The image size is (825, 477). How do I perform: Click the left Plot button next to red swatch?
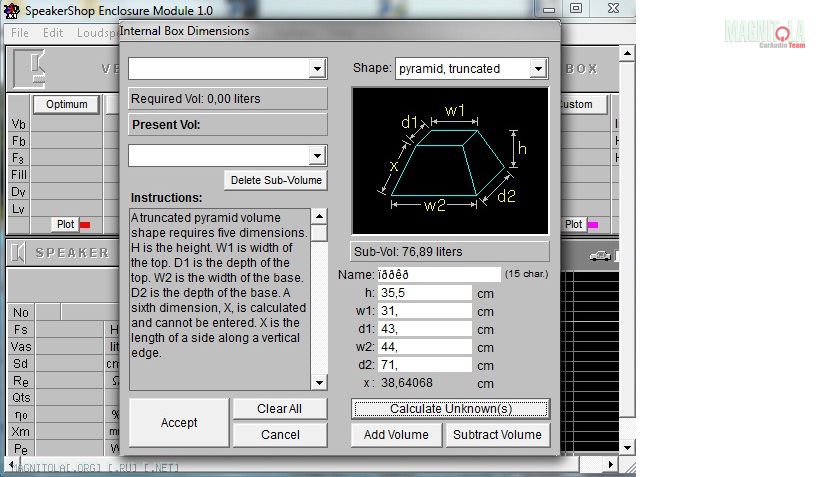pos(65,225)
